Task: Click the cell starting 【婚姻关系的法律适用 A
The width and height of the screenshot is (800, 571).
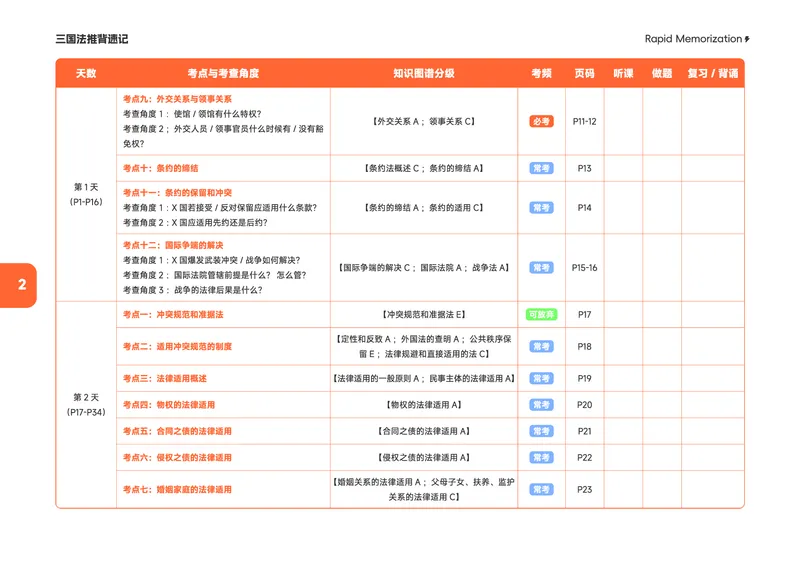Action: 423,490
